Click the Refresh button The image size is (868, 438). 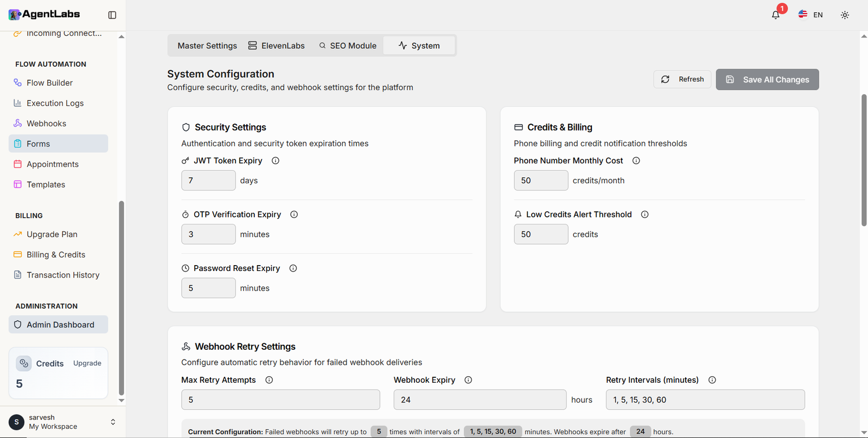pos(682,79)
